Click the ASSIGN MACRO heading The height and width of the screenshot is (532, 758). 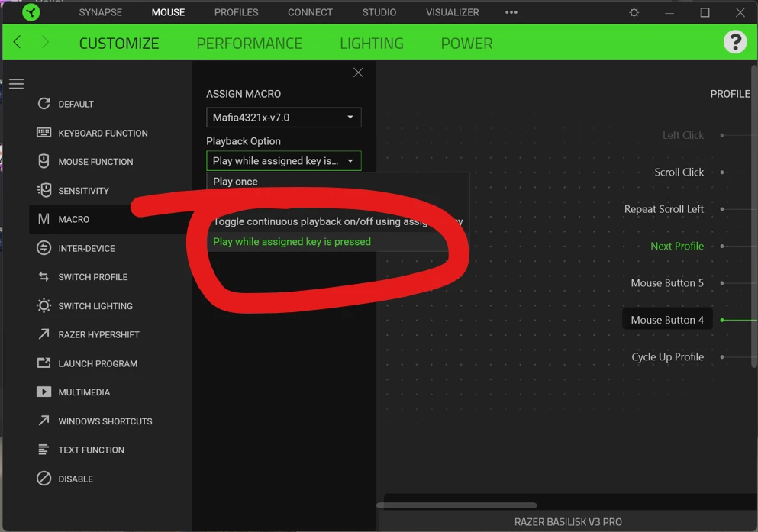click(x=244, y=94)
